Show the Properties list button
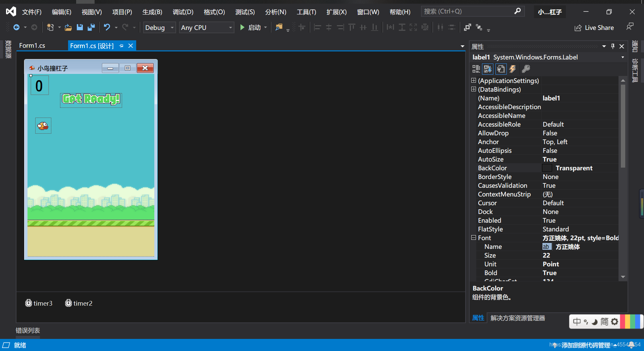 (x=500, y=69)
